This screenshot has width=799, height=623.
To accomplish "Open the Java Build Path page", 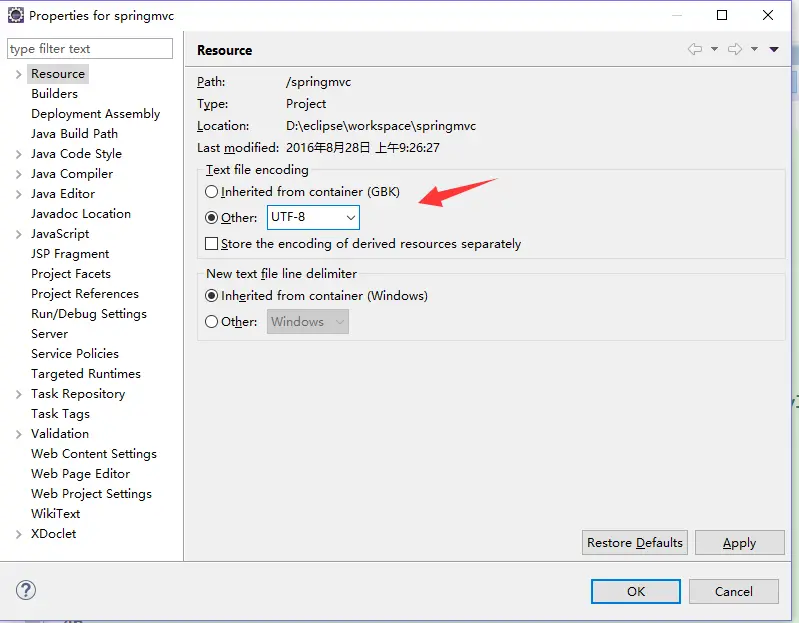I will tap(74, 133).
